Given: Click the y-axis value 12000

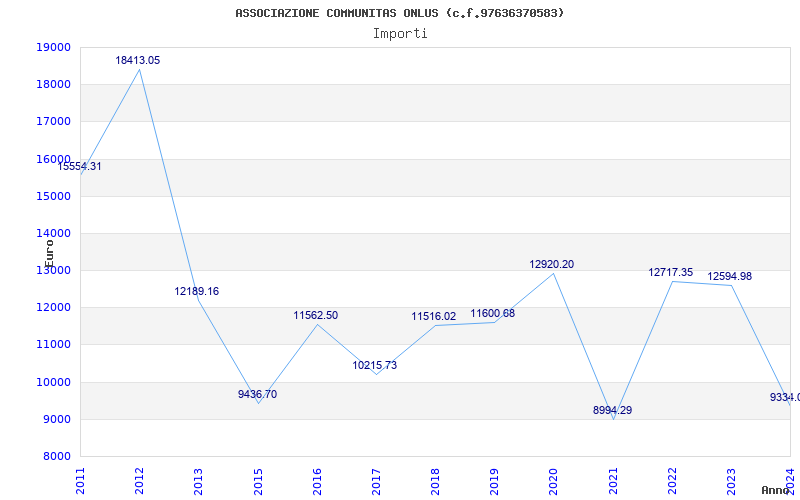Looking at the screenshot, I should 53,308.
